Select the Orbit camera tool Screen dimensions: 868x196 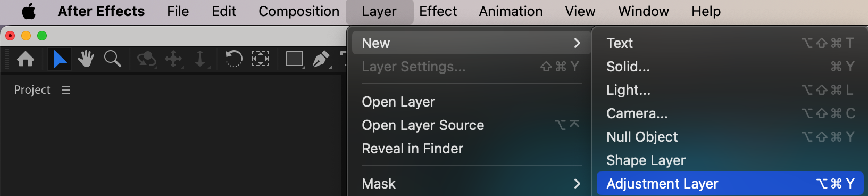click(146, 59)
